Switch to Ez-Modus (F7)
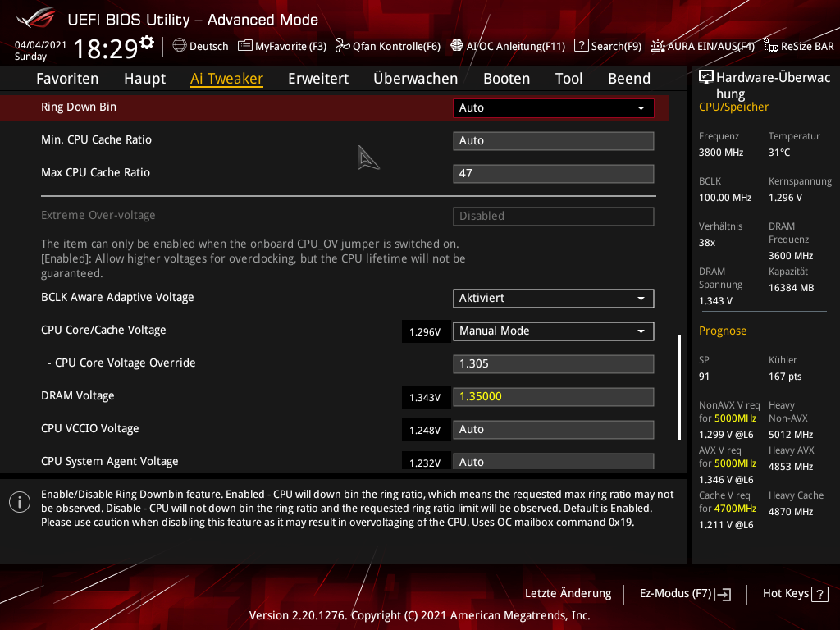The height and width of the screenshot is (630, 840). (x=686, y=594)
